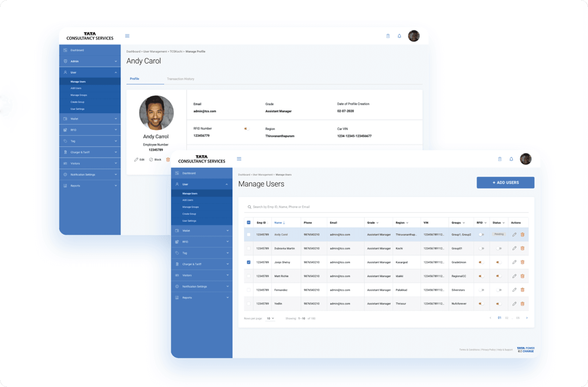
Task: Click pencil edit icon for Yedlin row
Action: tap(514, 304)
